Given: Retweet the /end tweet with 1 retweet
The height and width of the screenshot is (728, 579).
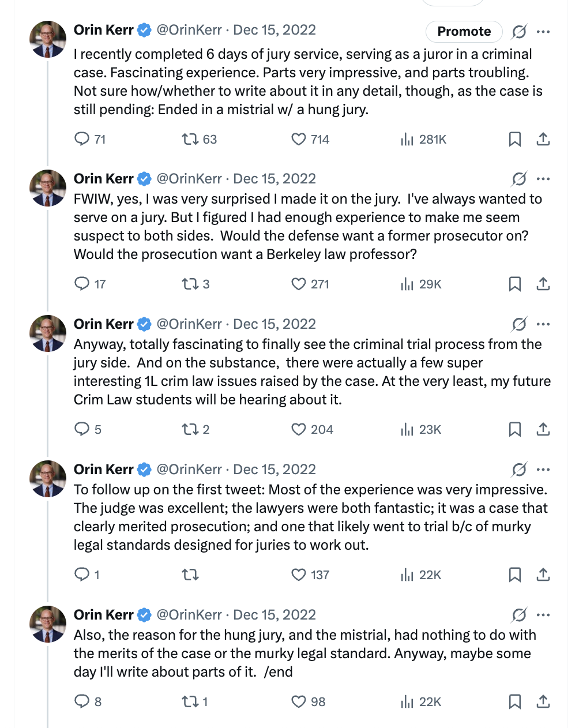Looking at the screenshot, I should click(x=190, y=701).
